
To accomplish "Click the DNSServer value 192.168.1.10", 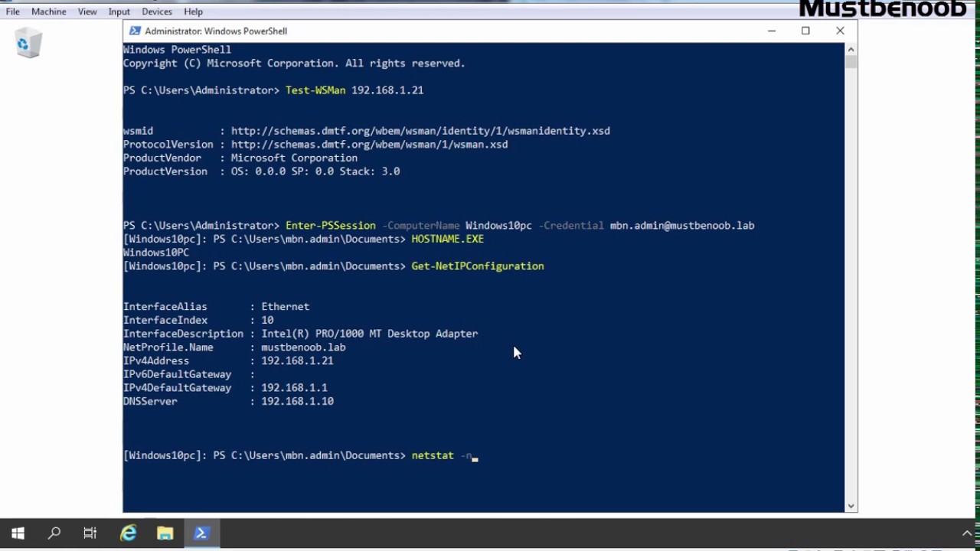I will pyautogui.click(x=297, y=402).
